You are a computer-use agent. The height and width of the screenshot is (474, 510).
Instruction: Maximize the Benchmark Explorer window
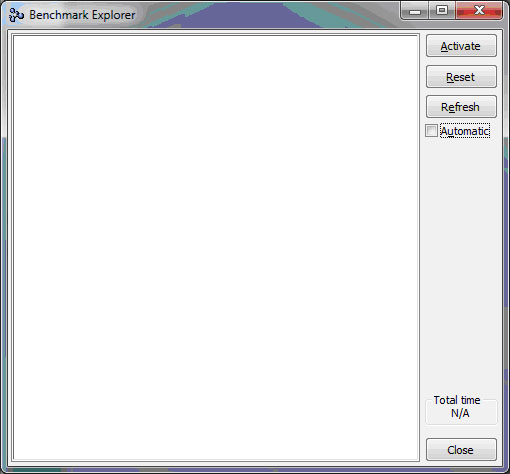[x=442, y=11]
